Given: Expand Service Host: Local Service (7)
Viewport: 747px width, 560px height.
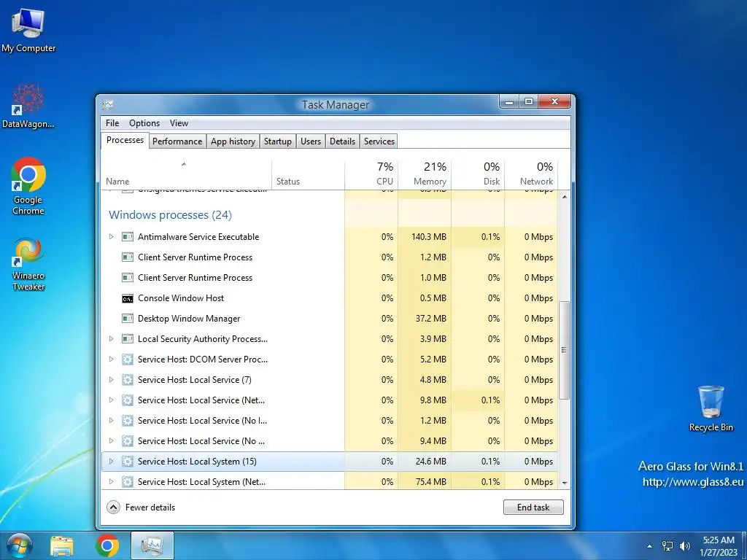Looking at the screenshot, I should (111, 380).
